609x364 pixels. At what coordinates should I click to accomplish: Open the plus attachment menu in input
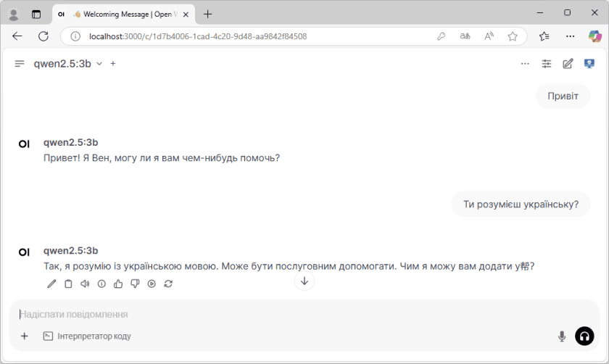coord(25,336)
